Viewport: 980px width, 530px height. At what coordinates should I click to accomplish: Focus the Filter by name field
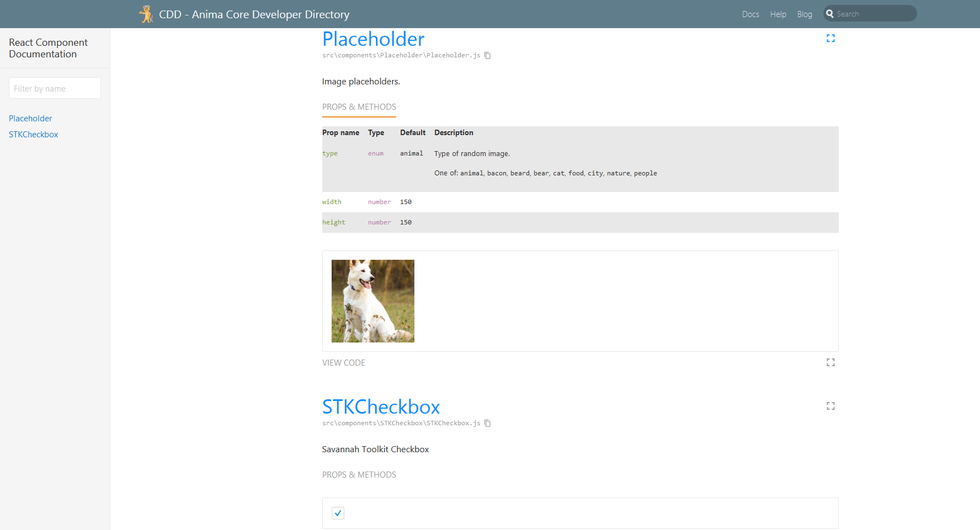tap(55, 88)
